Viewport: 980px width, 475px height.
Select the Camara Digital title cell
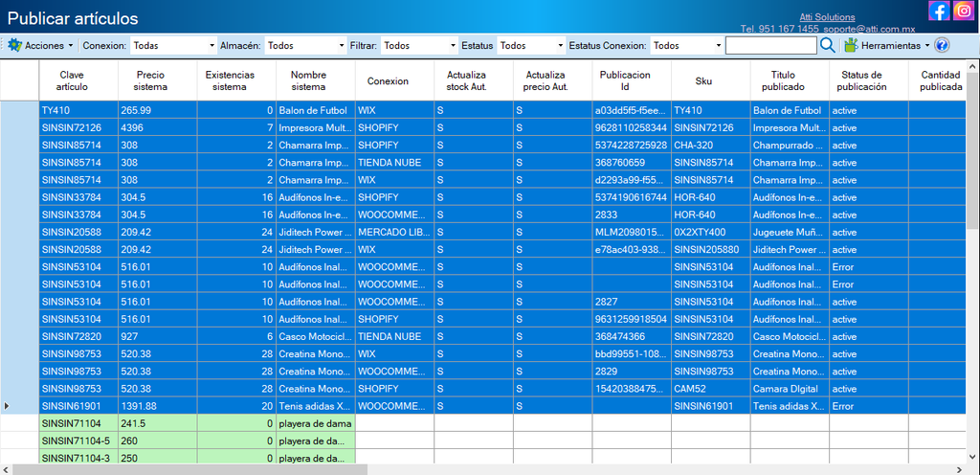(790, 388)
